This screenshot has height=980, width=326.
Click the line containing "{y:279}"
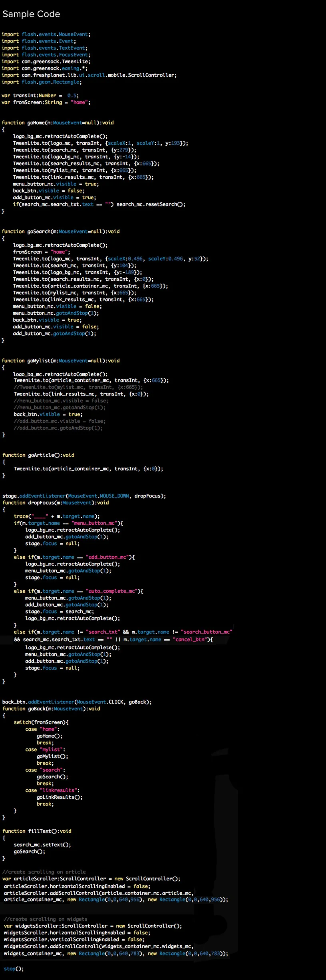tap(75, 150)
